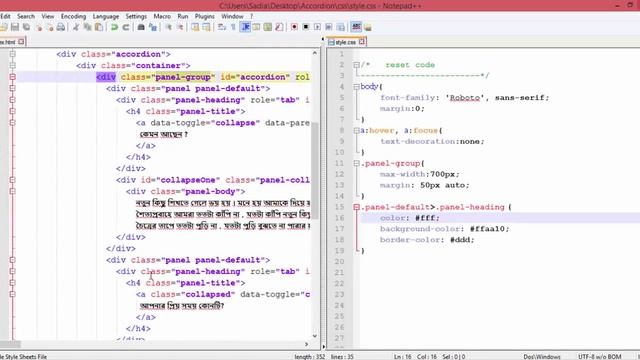The height and width of the screenshot is (360, 640).
Task: Click the Copy toolbar icon
Action: coord(87,27)
